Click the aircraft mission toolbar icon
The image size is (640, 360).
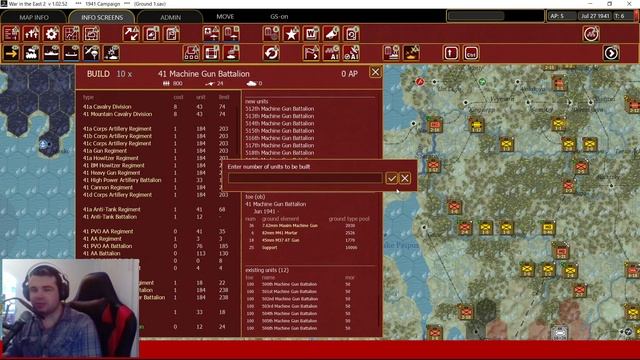click(x=411, y=53)
